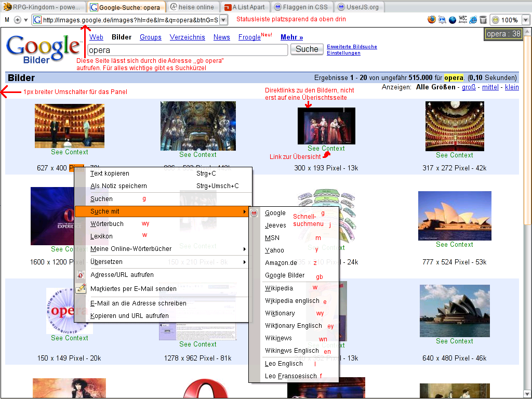Open the Web search link
Screen dimensions: 532x399
96,37
